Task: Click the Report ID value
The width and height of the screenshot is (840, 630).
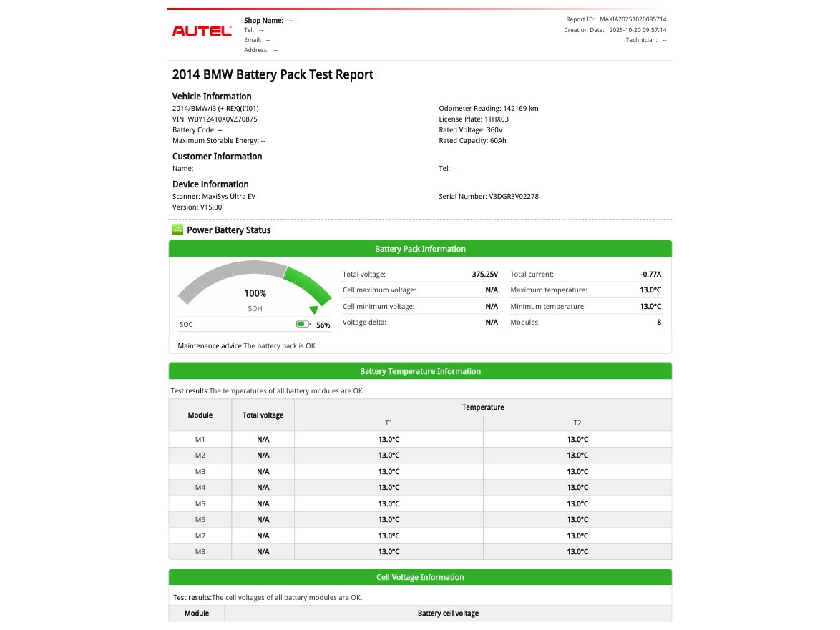Action: (x=633, y=19)
